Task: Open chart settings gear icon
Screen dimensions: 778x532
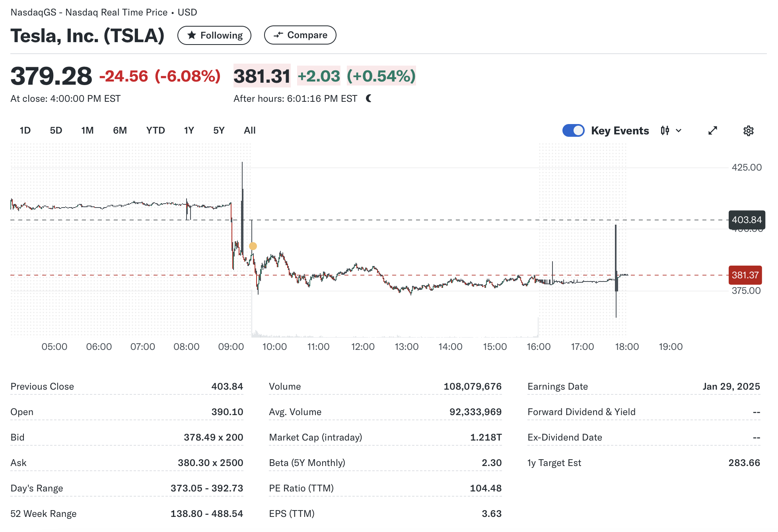Action: (x=748, y=130)
